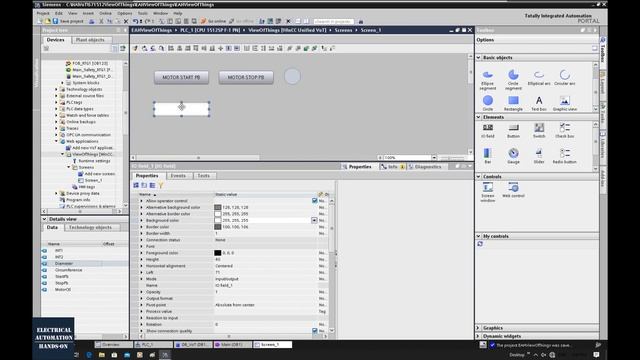Image resolution: width=640 pixels, height=360 pixels.
Task: Select the circle indicator on the screen canvas
Action: click(x=292, y=76)
